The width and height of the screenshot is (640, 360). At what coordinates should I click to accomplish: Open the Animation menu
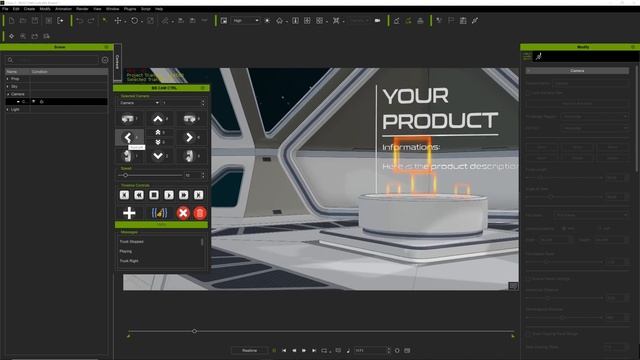[63, 9]
